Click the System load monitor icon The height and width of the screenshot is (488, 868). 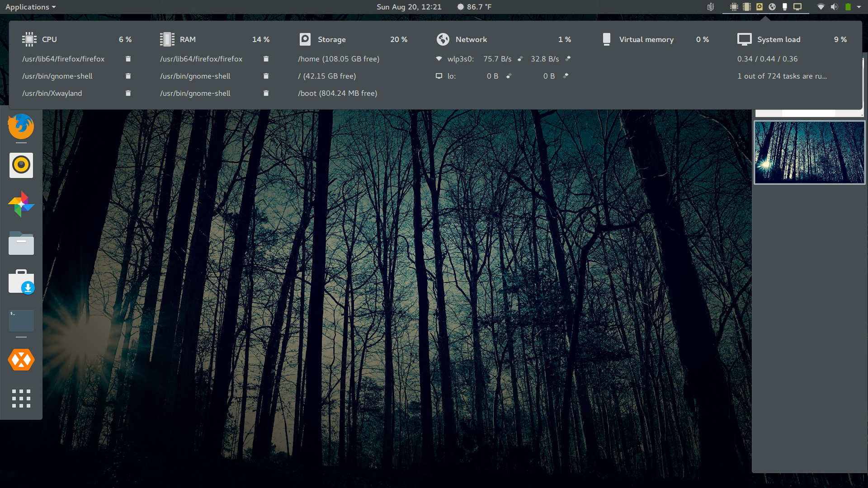pos(744,39)
